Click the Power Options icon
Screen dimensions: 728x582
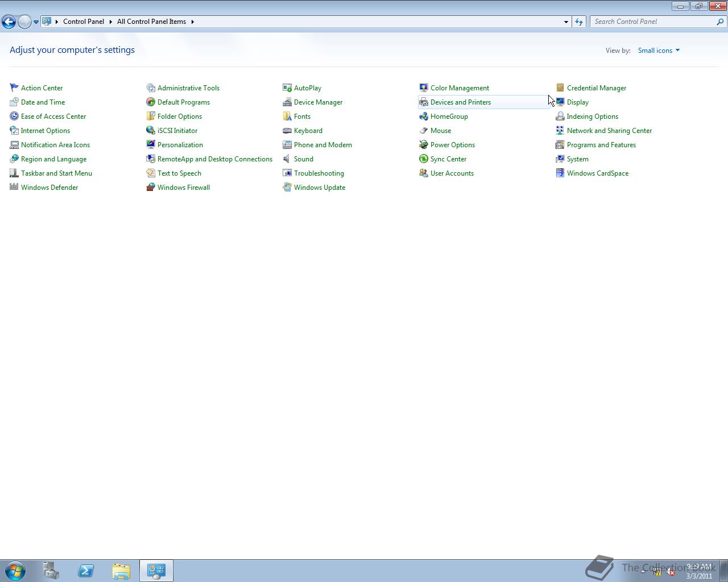pos(424,144)
